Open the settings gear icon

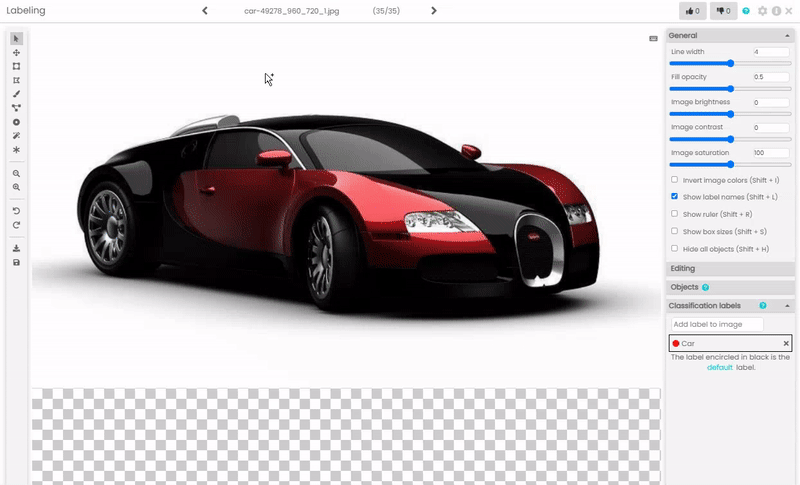tap(762, 11)
